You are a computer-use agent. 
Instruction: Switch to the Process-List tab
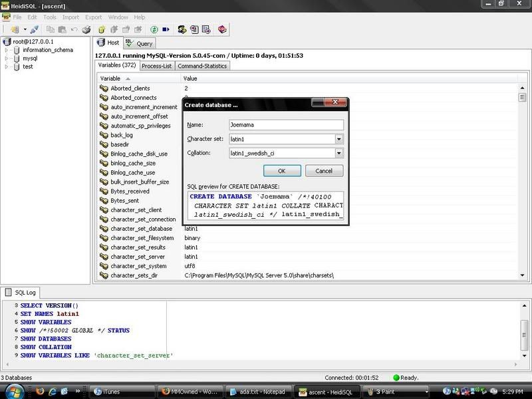click(157, 66)
